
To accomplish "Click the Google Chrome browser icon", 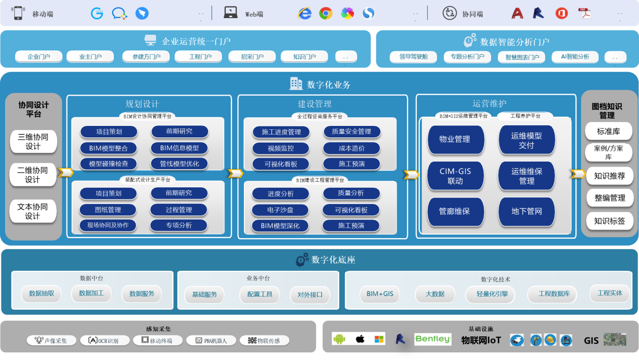I will (326, 13).
